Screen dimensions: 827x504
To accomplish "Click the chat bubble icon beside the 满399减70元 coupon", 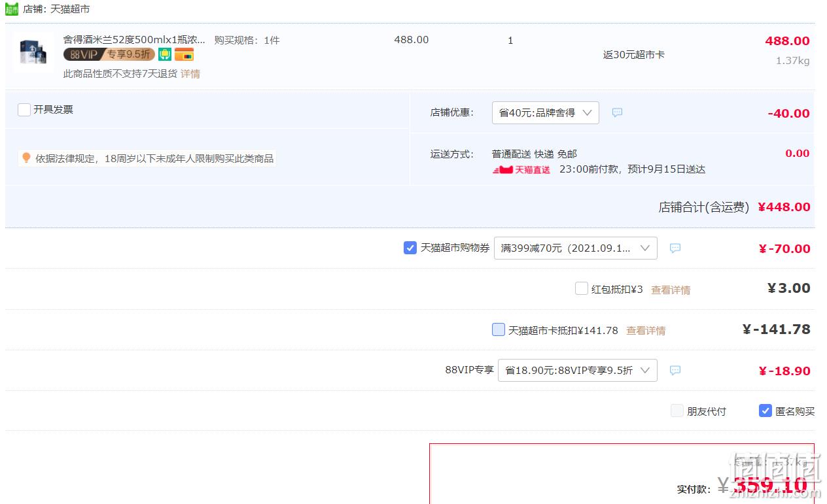I will click(675, 248).
